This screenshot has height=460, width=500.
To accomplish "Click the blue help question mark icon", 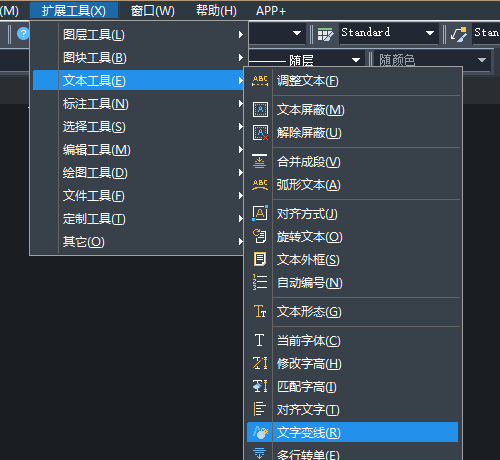I will pyautogui.click(x=23, y=34).
